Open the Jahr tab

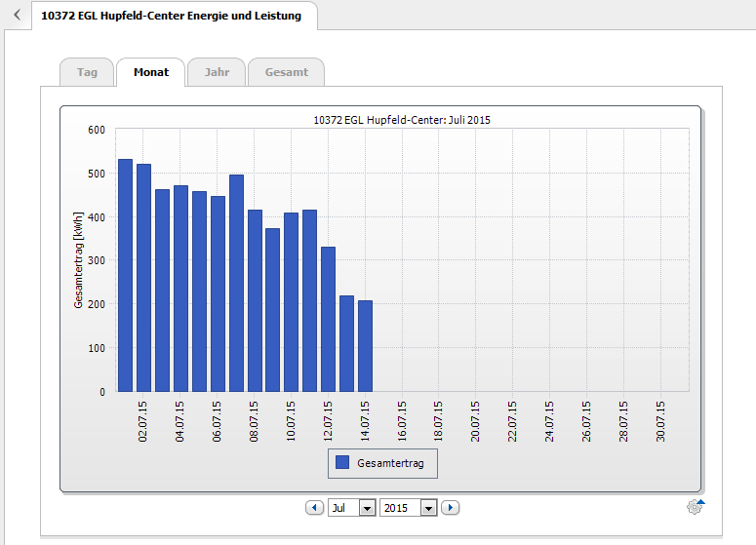[217, 72]
